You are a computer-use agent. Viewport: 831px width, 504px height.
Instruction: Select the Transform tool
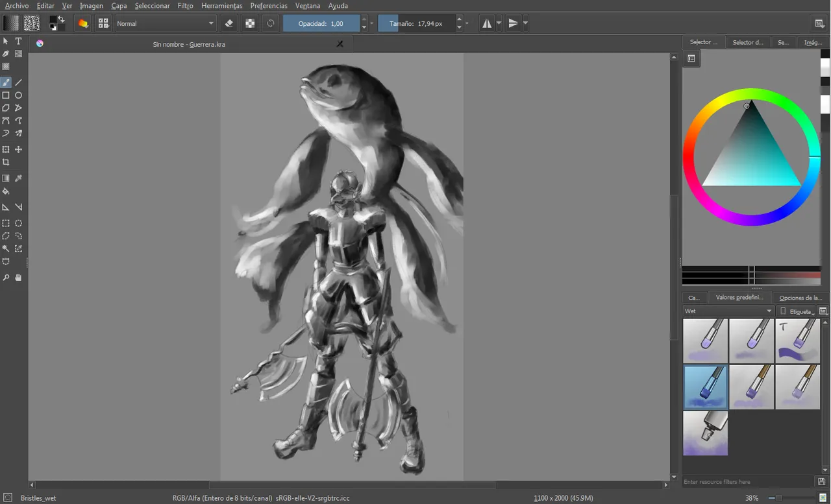[6, 149]
